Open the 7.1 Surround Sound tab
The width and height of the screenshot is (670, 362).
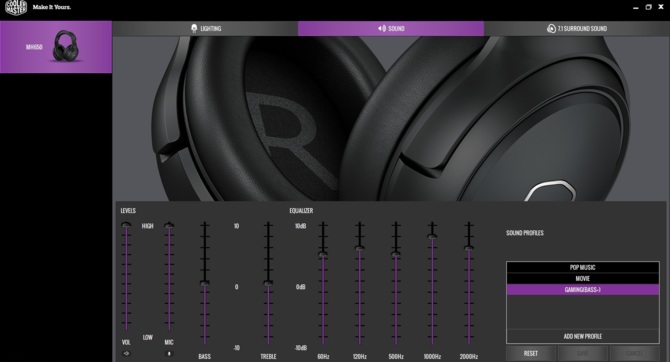click(577, 29)
